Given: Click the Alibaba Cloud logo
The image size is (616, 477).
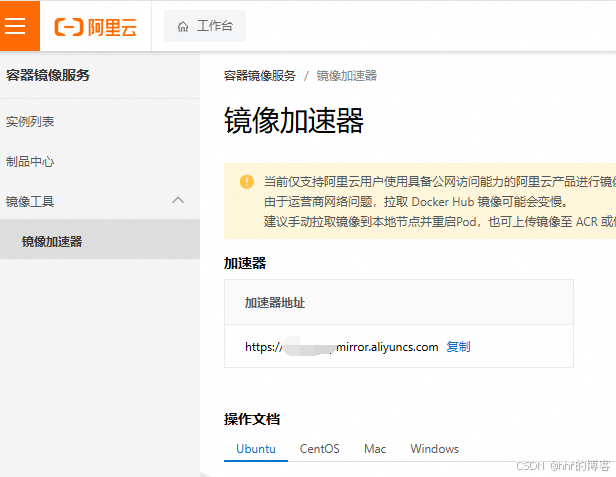Looking at the screenshot, I should point(95,27).
